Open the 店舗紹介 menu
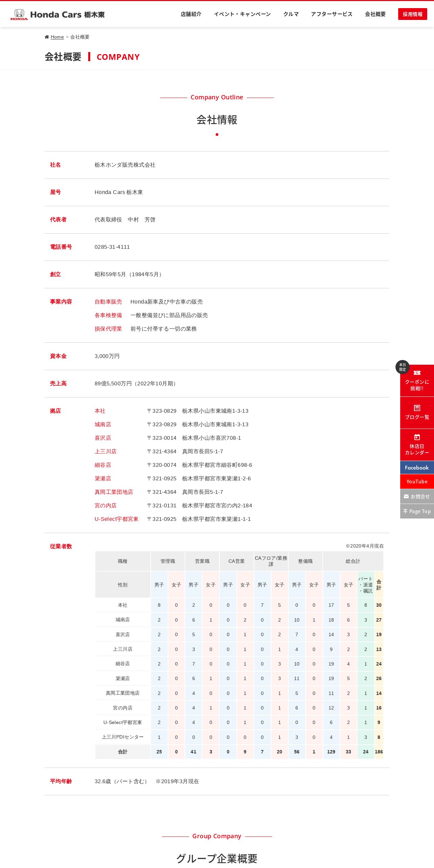Screen dimensions: 434x868 click(x=191, y=14)
